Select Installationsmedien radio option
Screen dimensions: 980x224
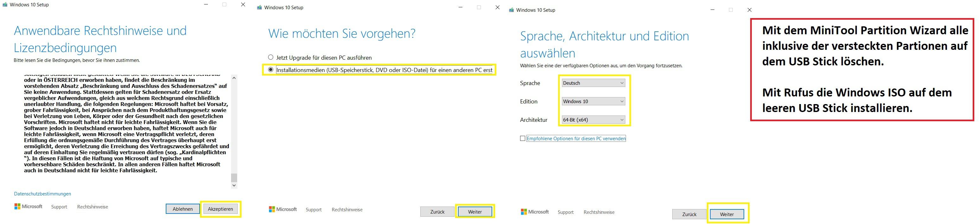coord(380,70)
